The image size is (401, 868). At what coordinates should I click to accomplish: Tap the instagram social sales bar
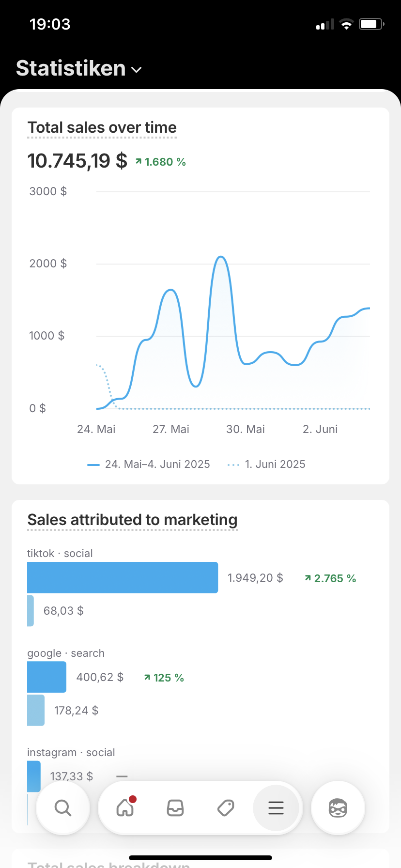point(34,776)
